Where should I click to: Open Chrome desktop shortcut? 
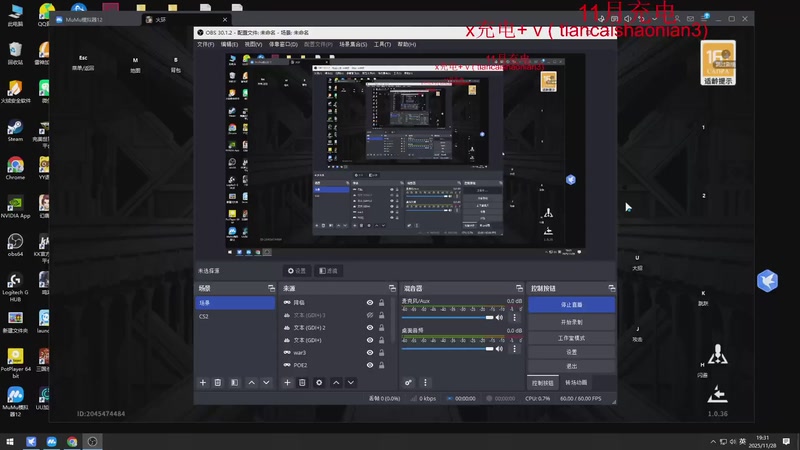click(x=15, y=168)
